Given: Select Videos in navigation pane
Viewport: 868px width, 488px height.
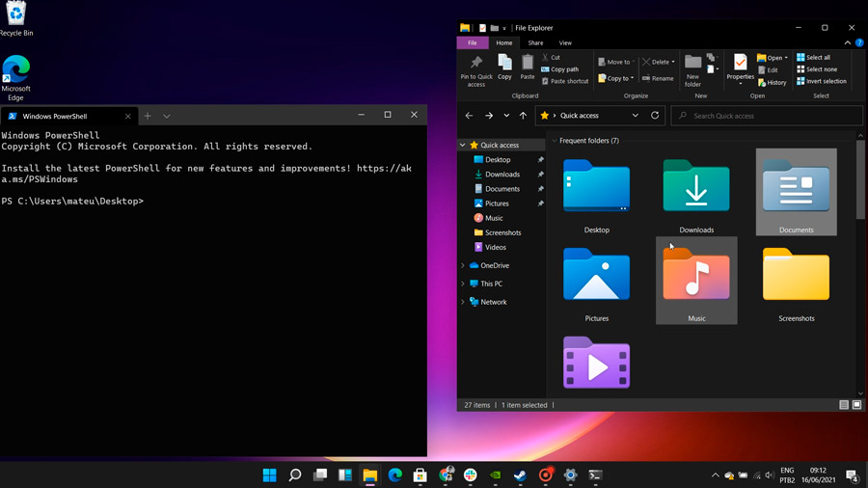Looking at the screenshot, I should pos(496,247).
